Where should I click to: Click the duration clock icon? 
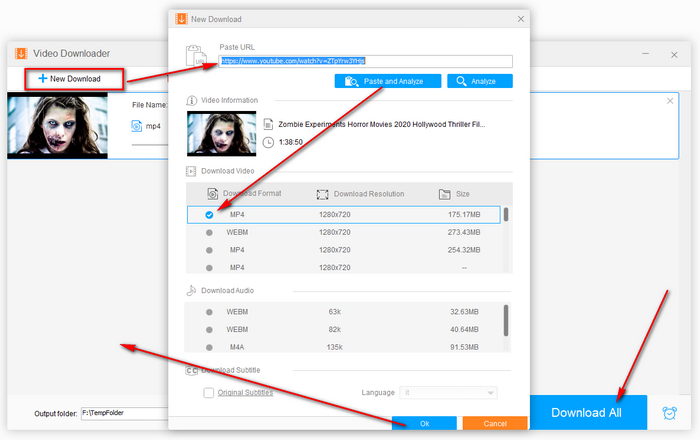[268, 142]
